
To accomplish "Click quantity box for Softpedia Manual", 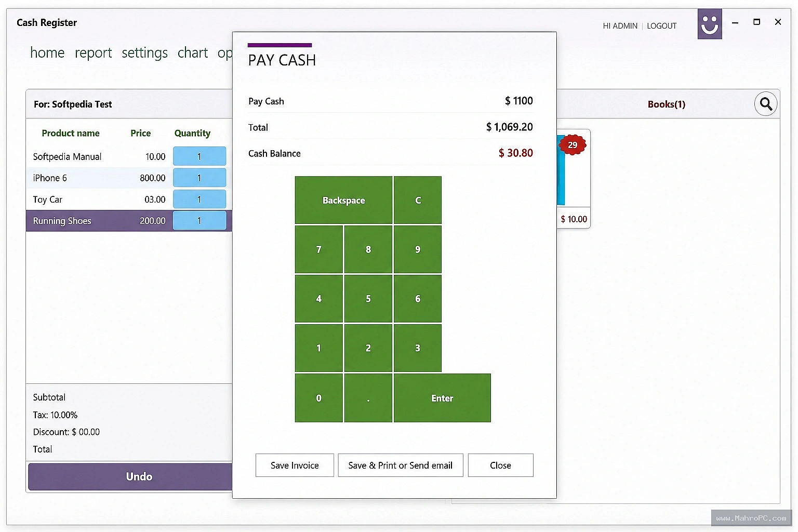I will click(x=199, y=156).
